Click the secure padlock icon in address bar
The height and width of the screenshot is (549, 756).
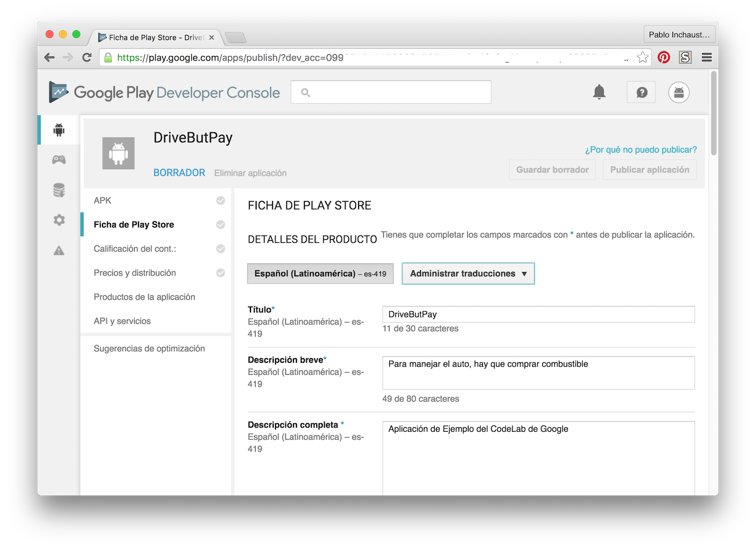point(108,58)
